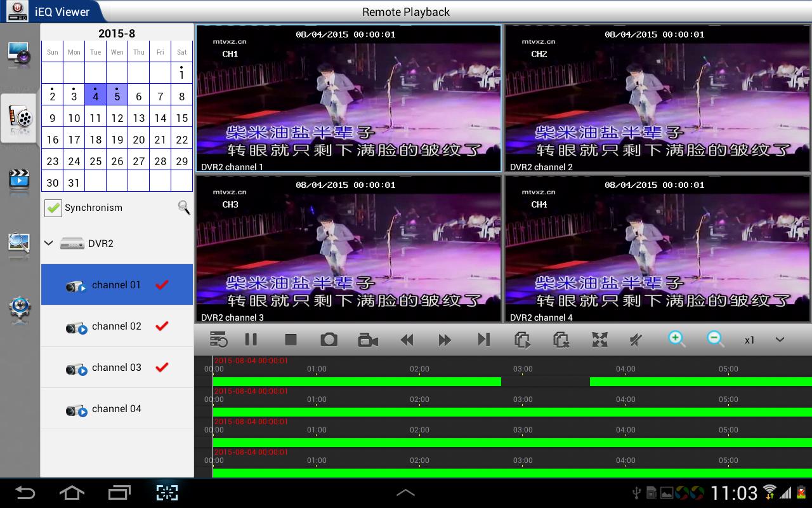Tap the Android home button
Viewport: 812px width, 508px height.
[72, 493]
